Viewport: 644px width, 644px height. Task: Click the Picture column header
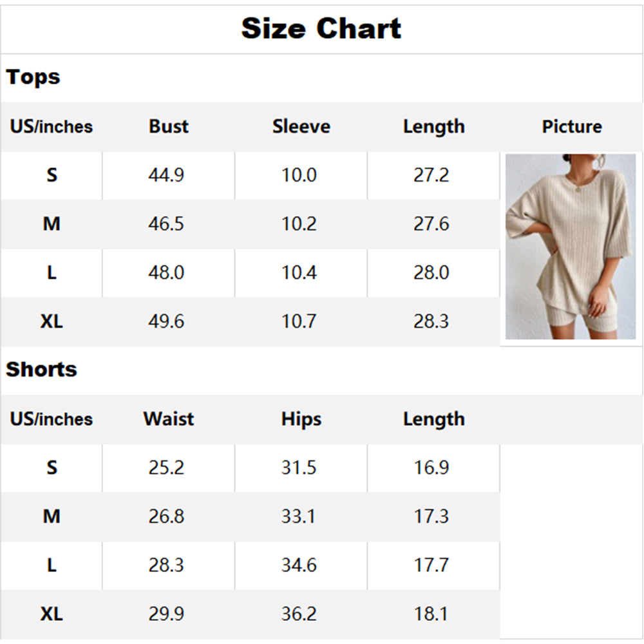[571, 126]
